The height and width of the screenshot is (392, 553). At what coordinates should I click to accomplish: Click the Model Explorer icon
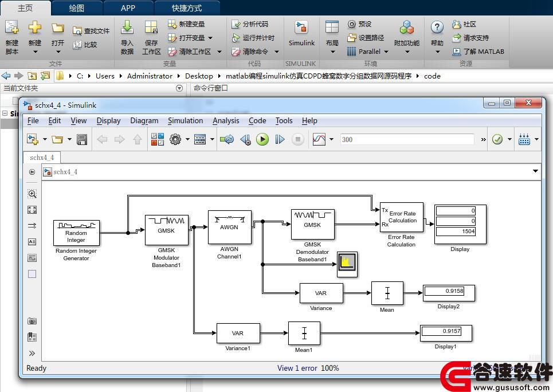(200, 139)
